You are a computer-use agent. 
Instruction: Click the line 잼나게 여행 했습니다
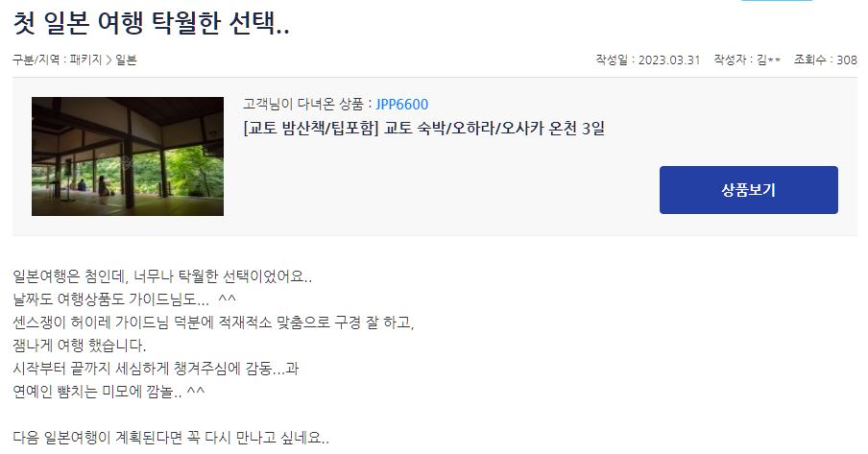(x=79, y=345)
